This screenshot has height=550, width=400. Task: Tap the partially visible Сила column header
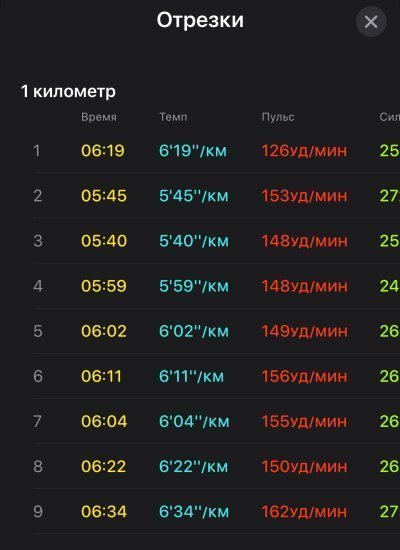pos(389,117)
